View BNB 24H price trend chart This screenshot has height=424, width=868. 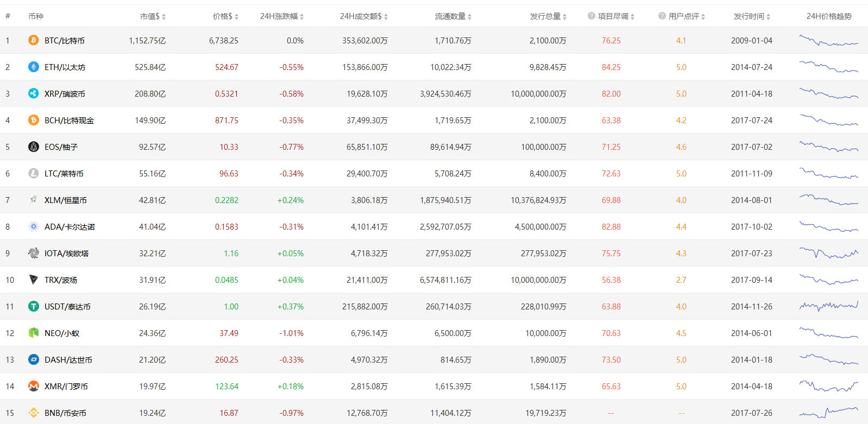[x=829, y=413]
